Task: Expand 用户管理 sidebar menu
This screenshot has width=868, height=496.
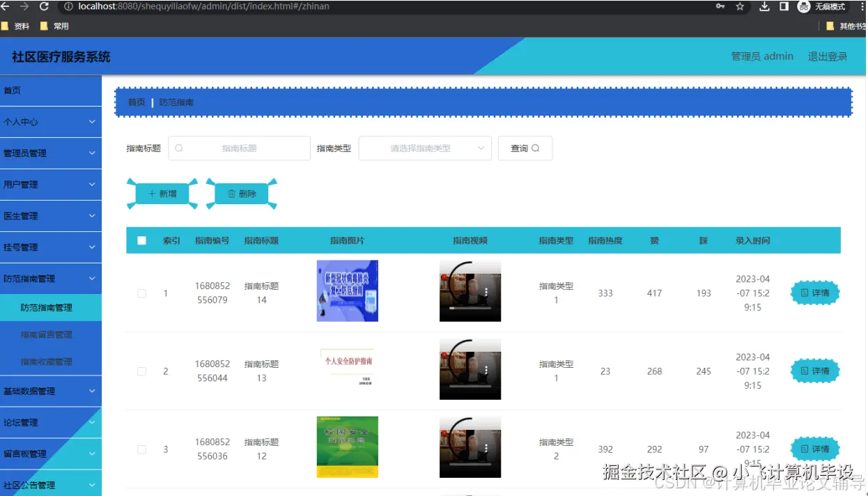Action: pos(51,185)
